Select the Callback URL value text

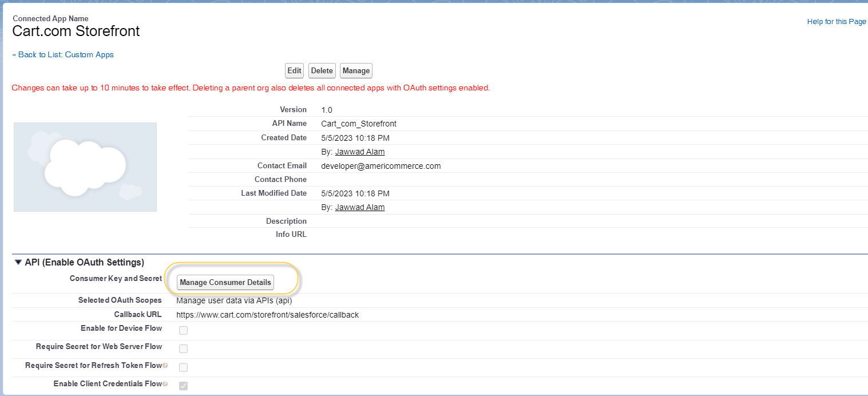(267, 315)
